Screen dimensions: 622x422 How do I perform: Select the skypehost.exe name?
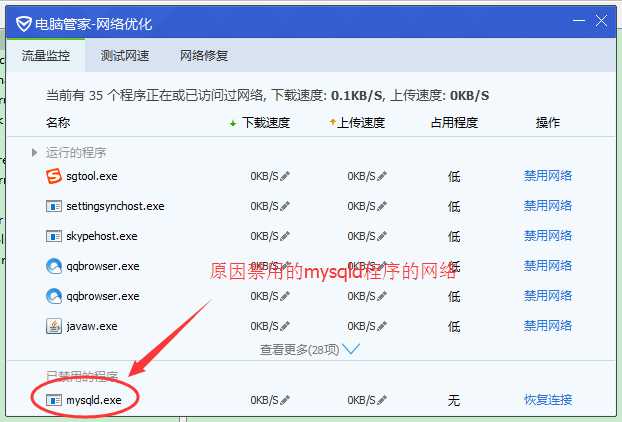tap(102, 236)
